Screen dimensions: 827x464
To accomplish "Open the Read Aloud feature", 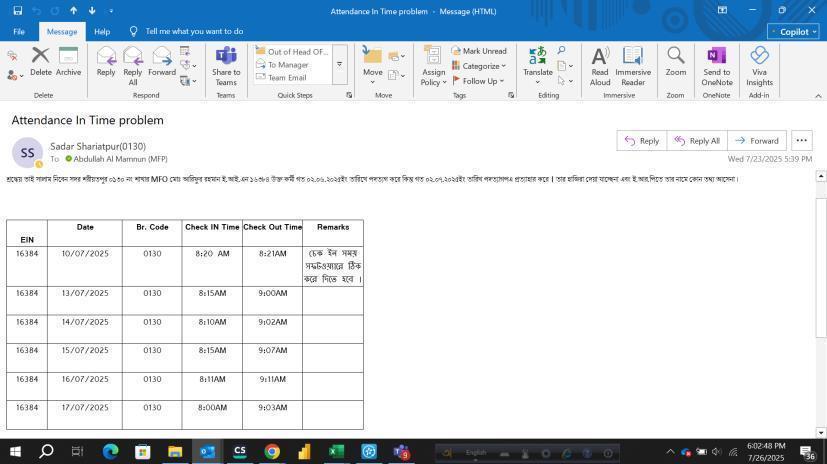I will (600, 62).
